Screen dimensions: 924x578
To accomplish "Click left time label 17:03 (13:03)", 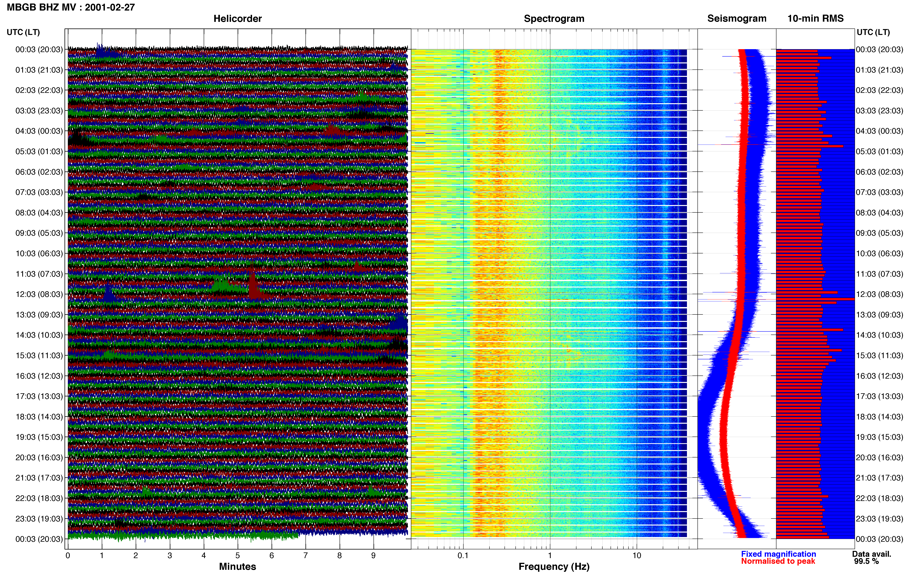I will [39, 396].
